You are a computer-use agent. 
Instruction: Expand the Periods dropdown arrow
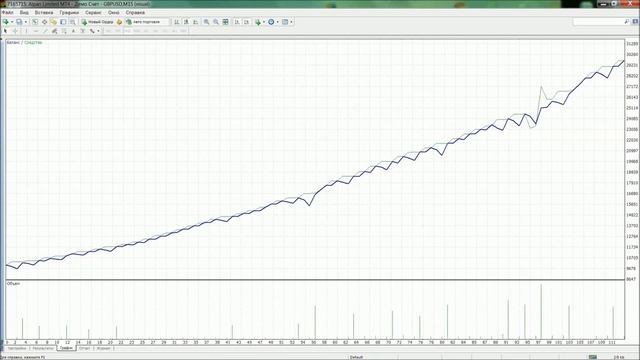(278, 22)
